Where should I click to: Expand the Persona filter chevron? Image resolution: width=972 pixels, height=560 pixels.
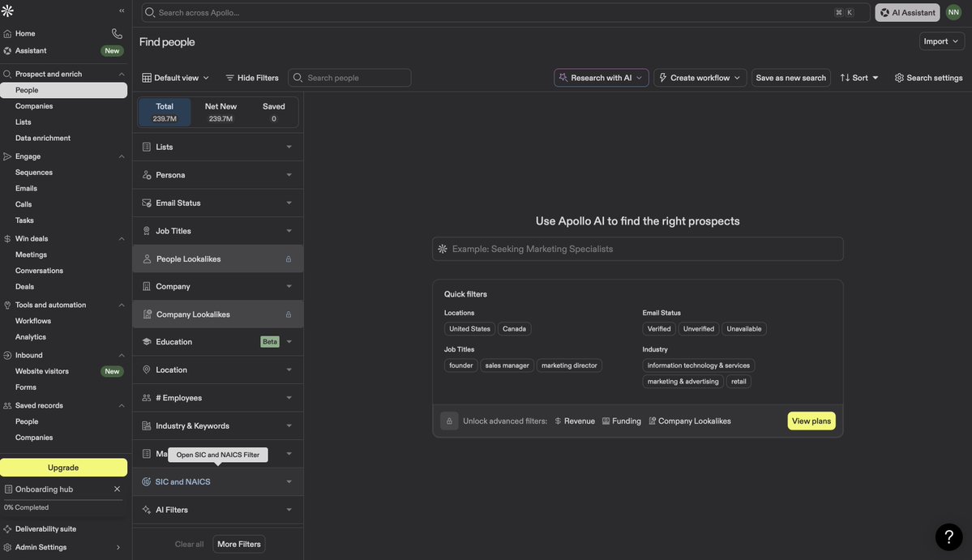point(289,175)
